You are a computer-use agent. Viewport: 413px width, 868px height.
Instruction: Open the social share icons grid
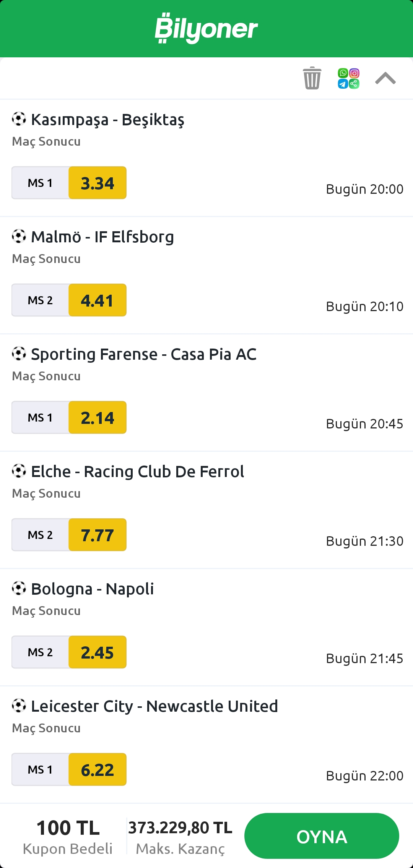click(x=348, y=78)
